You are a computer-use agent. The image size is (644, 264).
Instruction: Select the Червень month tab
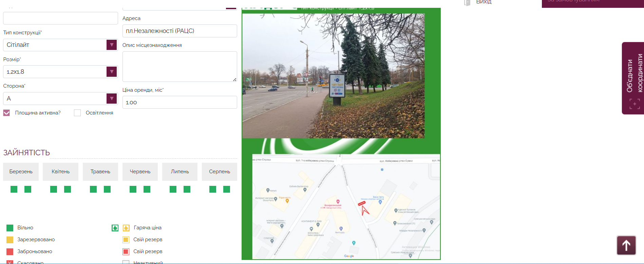click(140, 172)
